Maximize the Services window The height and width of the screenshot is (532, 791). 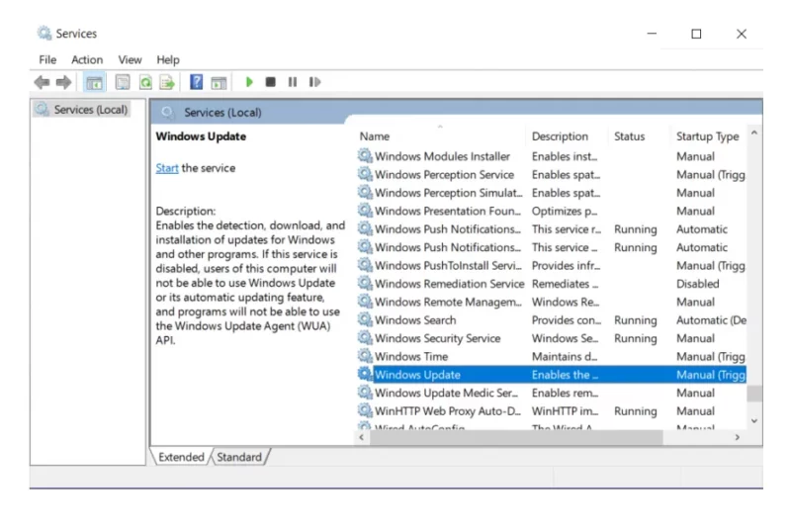tap(696, 34)
